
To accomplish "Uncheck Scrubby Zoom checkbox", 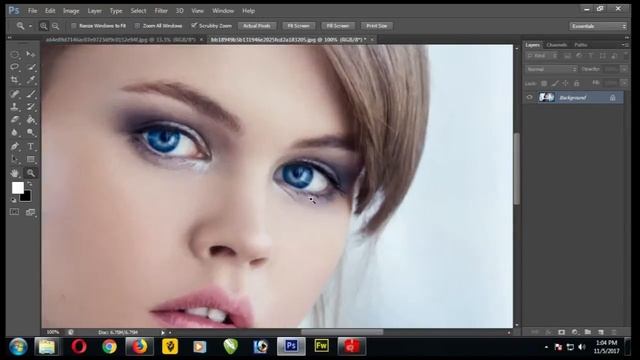I will pyautogui.click(x=194, y=26).
